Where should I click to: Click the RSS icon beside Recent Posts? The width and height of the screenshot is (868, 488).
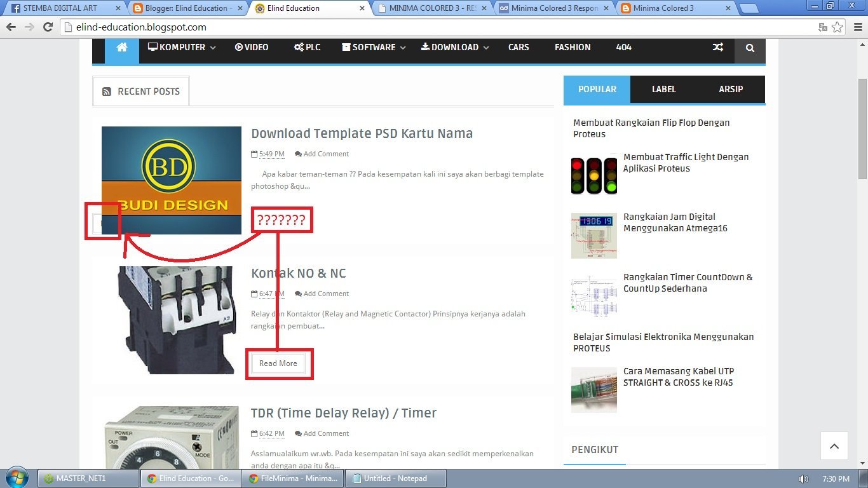pyautogui.click(x=107, y=91)
